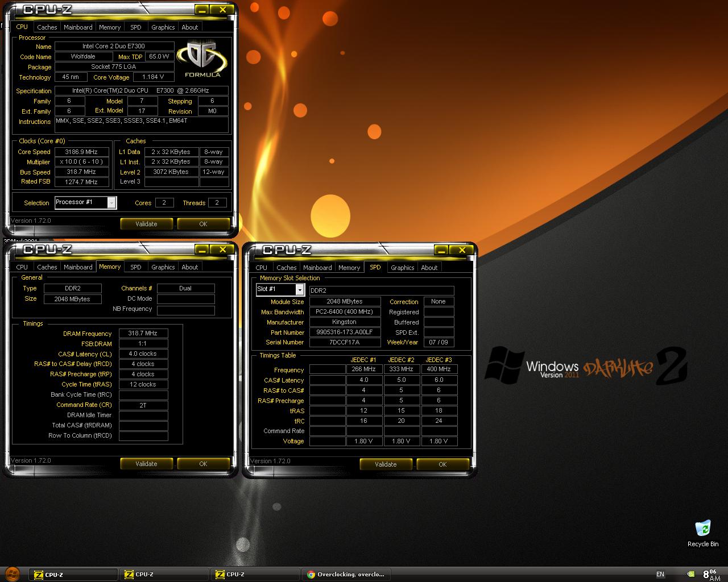This screenshot has width=728, height=582.
Task: Go to About tab in the SPD window
Action: (x=429, y=268)
